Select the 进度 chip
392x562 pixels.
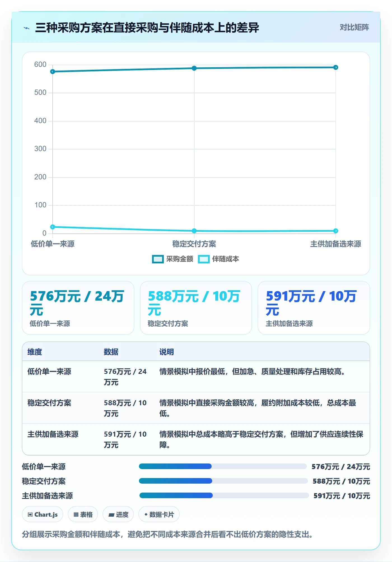pyautogui.click(x=118, y=514)
